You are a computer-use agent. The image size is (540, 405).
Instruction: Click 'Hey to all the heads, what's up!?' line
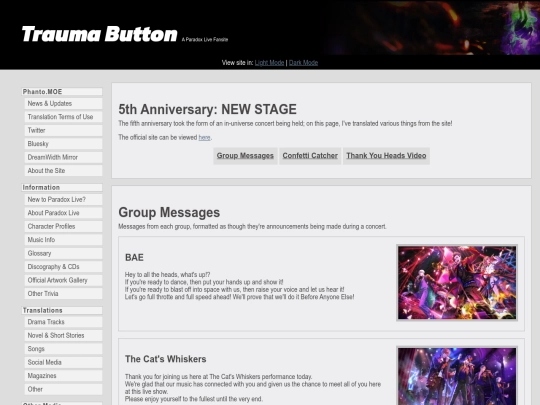click(167, 274)
